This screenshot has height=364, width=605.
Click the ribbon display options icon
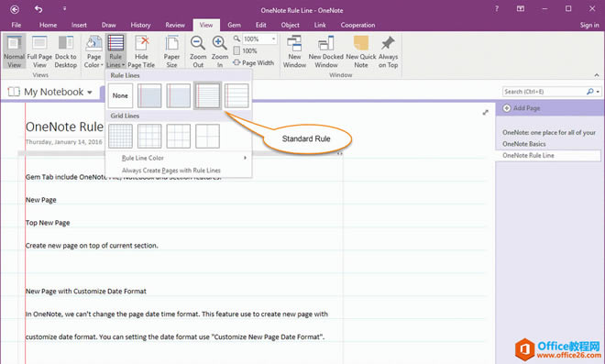point(521,9)
